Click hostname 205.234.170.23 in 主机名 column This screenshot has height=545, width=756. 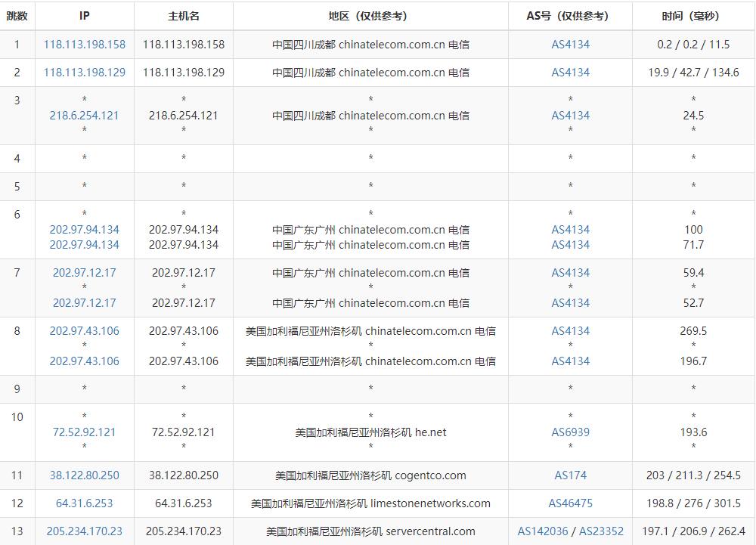(184, 531)
